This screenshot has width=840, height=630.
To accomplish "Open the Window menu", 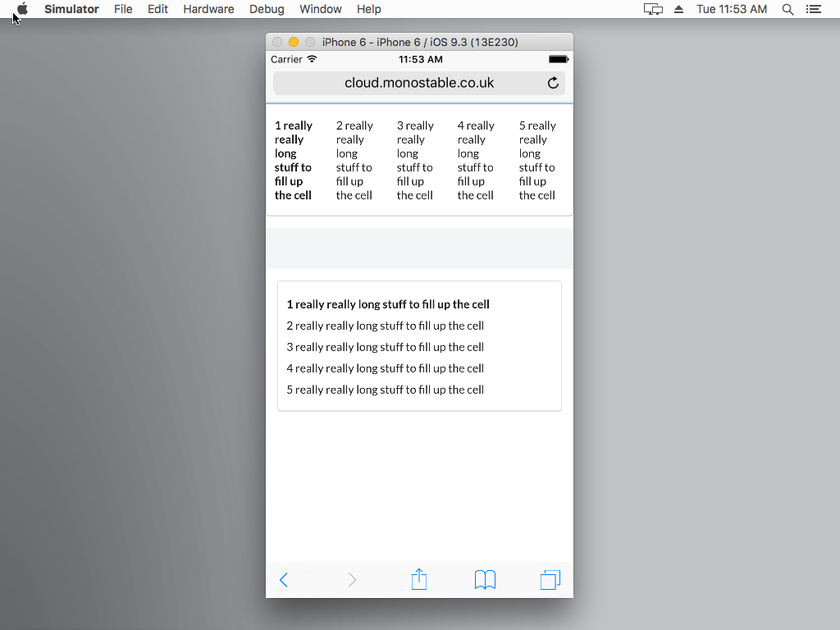I will point(320,9).
